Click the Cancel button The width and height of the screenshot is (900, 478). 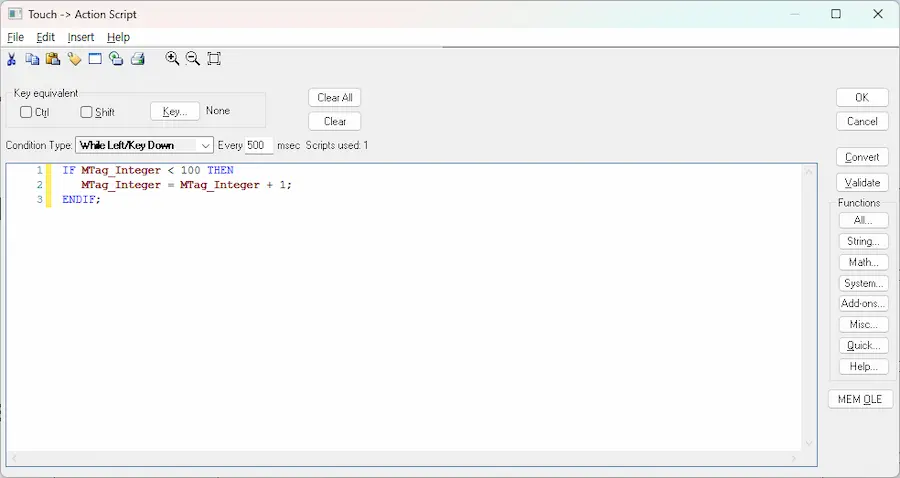tap(862, 122)
